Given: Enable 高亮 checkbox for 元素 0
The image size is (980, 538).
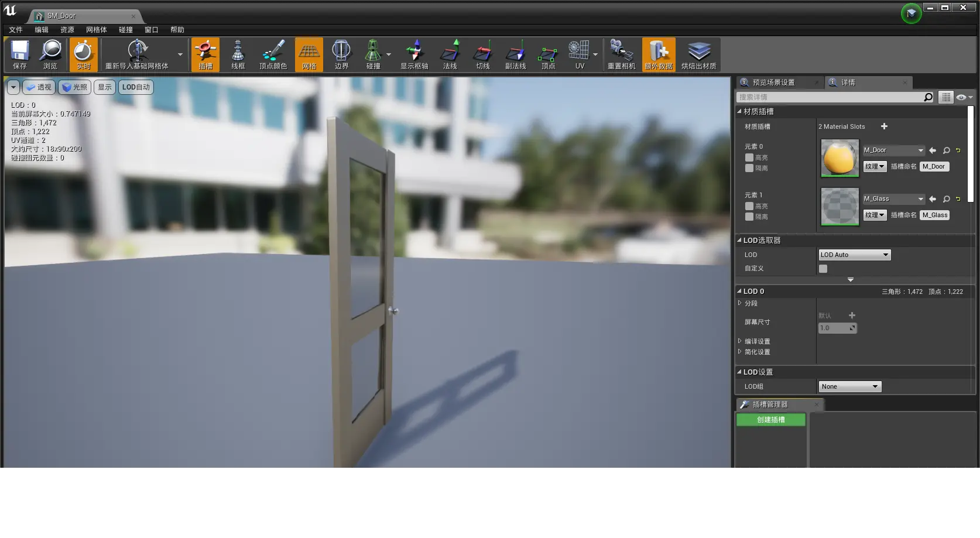Looking at the screenshot, I should tap(749, 157).
